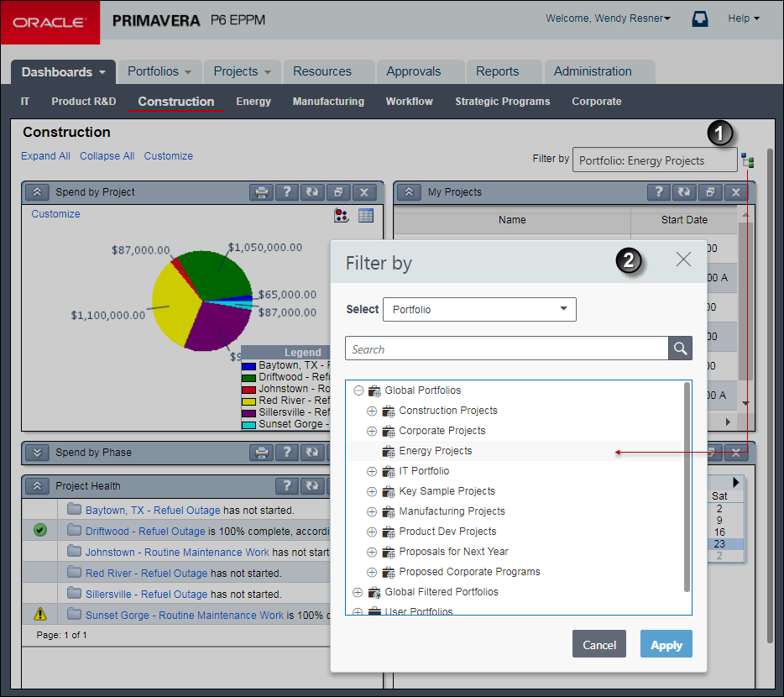
Task: Open the filter selector icon beside Filter by
Action: pos(748,160)
